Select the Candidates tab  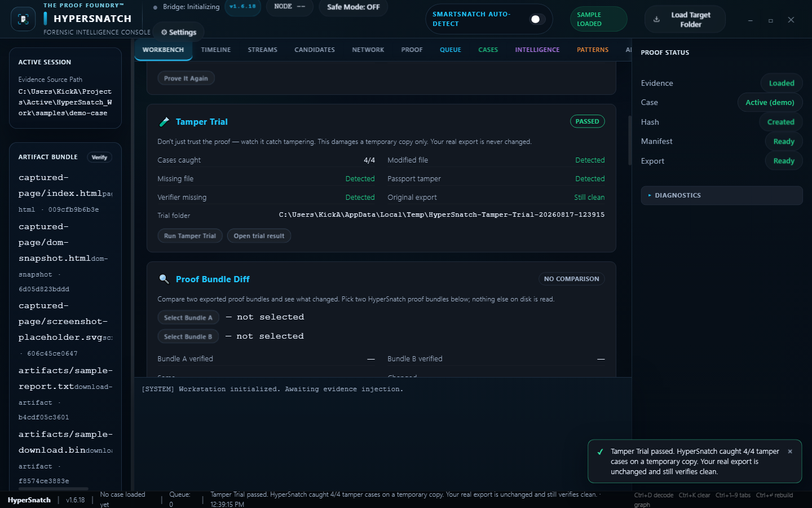click(x=315, y=50)
